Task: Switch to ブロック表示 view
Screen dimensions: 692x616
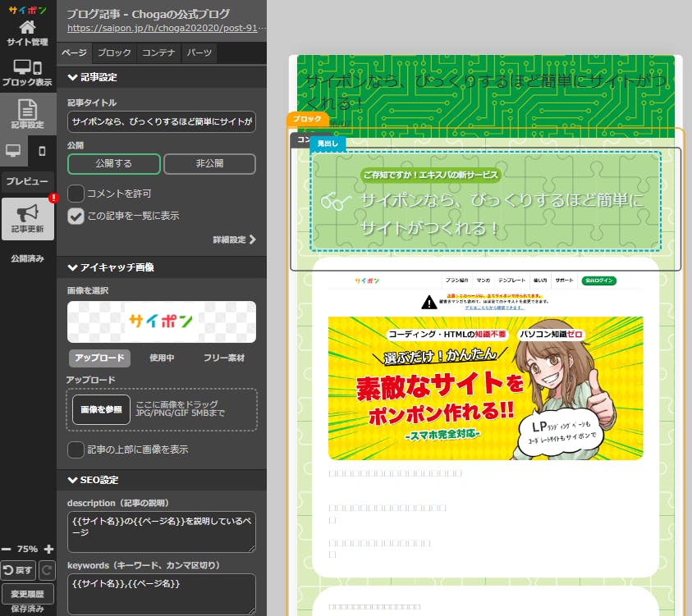Action: (27, 73)
